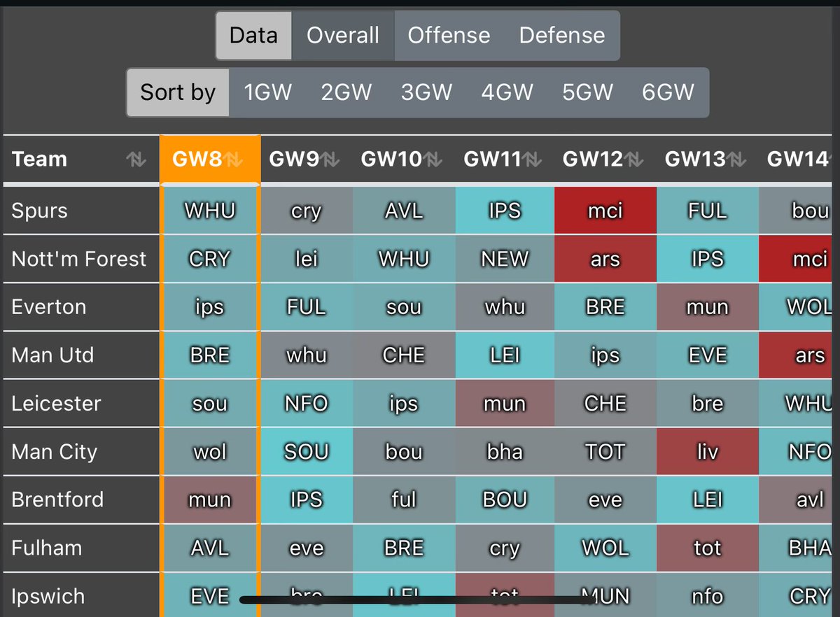Viewport: 840px width, 617px height.
Task: Click Nott'm Forest GW8 CRY cell
Action: tap(210, 259)
